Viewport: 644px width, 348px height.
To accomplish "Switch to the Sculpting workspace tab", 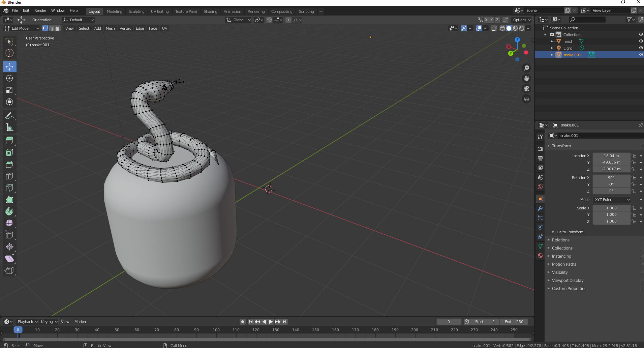I will click(136, 11).
